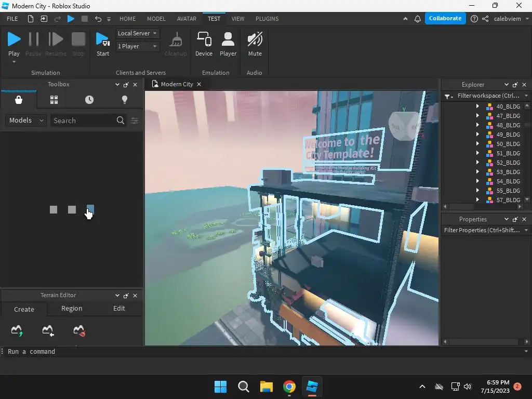
Task: Close the Modern City document tab
Action: click(x=199, y=84)
